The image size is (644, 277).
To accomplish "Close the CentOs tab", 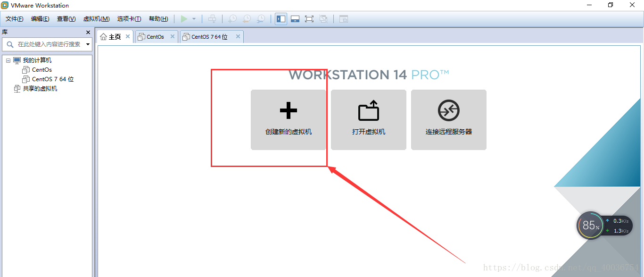I will pos(173,36).
